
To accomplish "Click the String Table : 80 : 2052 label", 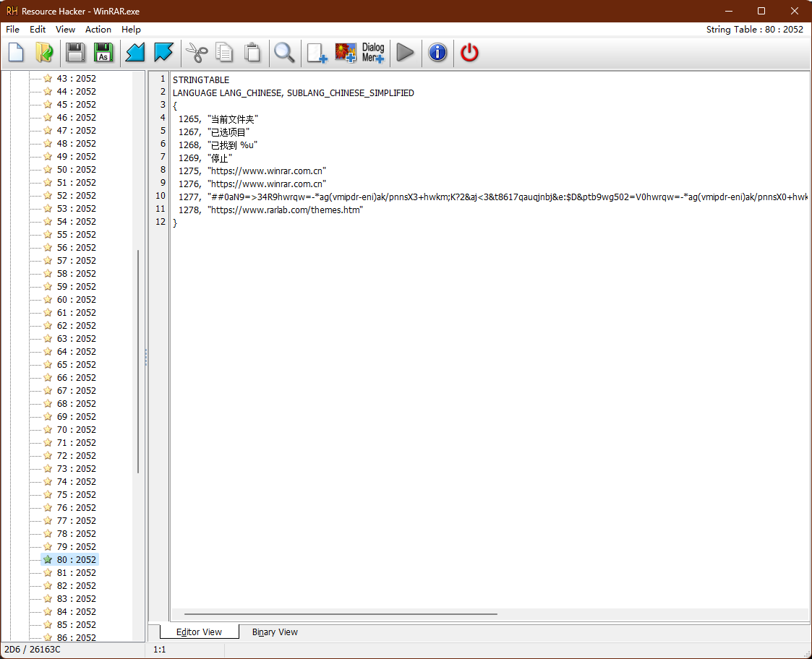I will pos(755,30).
